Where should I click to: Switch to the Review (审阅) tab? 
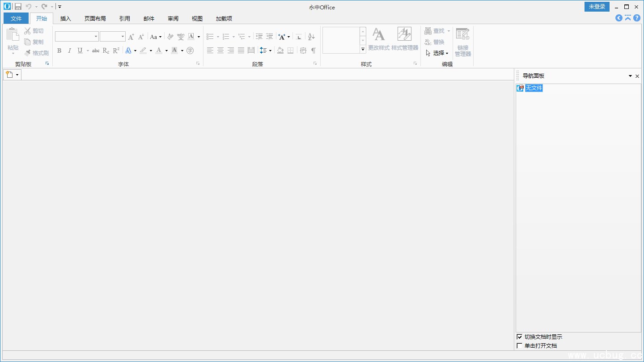pyautogui.click(x=173, y=18)
